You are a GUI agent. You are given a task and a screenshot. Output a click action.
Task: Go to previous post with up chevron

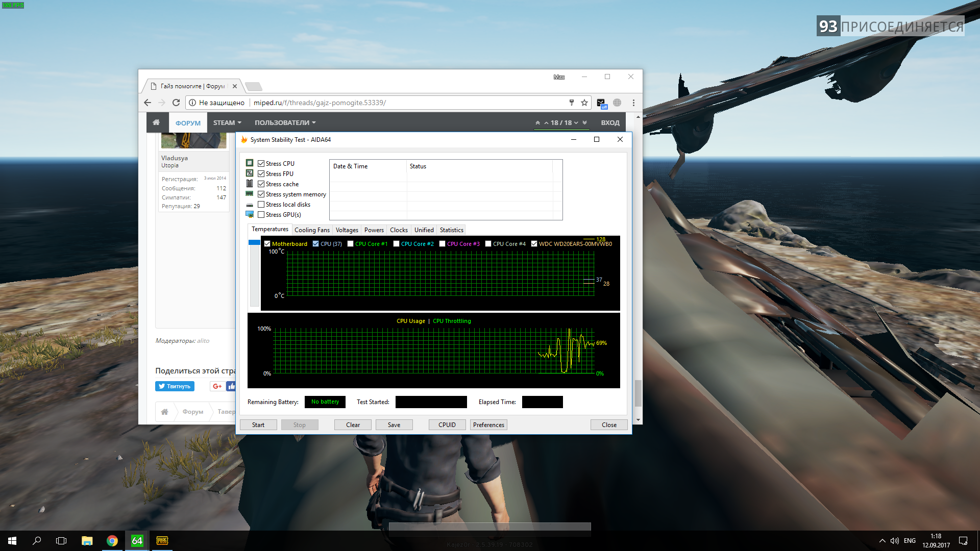pyautogui.click(x=546, y=123)
